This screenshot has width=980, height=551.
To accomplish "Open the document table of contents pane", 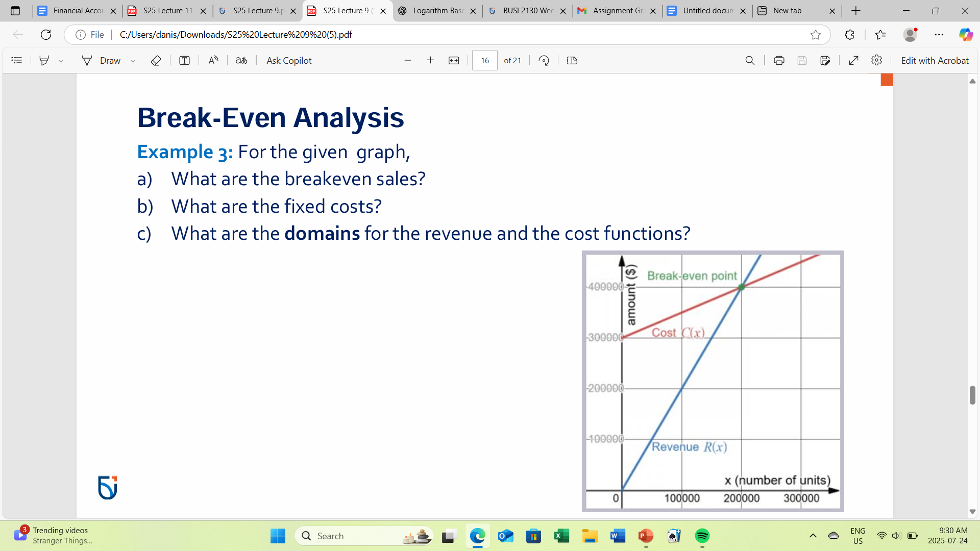I will click(x=17, y=60).
